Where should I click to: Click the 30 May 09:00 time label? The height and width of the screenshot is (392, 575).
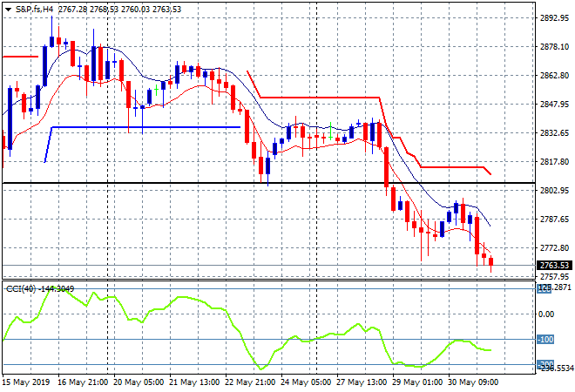tap(473, 382)
